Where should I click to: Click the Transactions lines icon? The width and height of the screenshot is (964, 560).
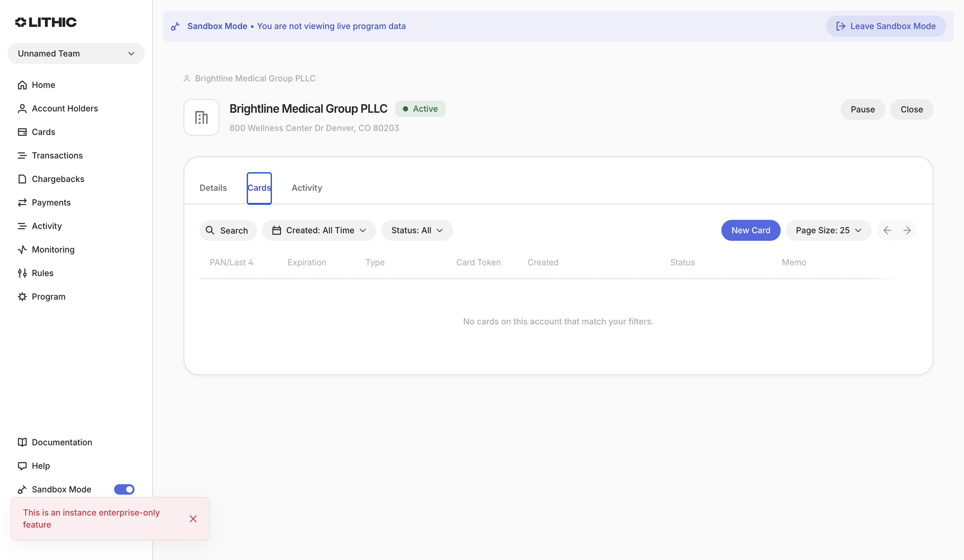click(22, 155)
